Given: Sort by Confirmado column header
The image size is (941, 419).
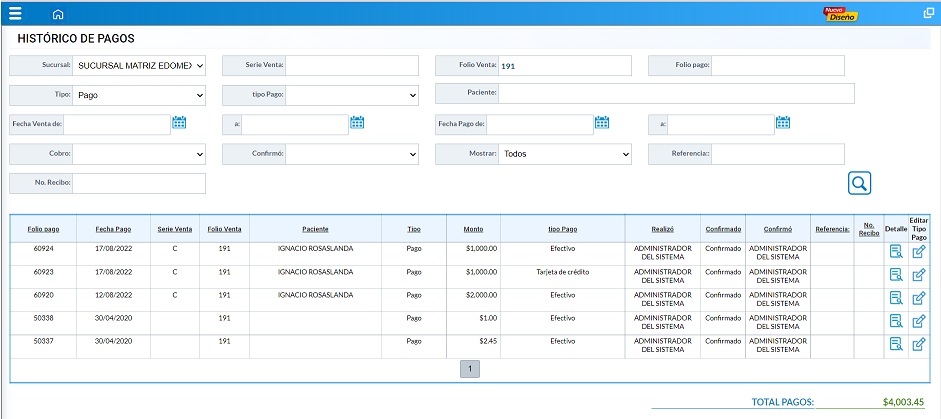Looking at the screenshot, I should coord(723,229).
